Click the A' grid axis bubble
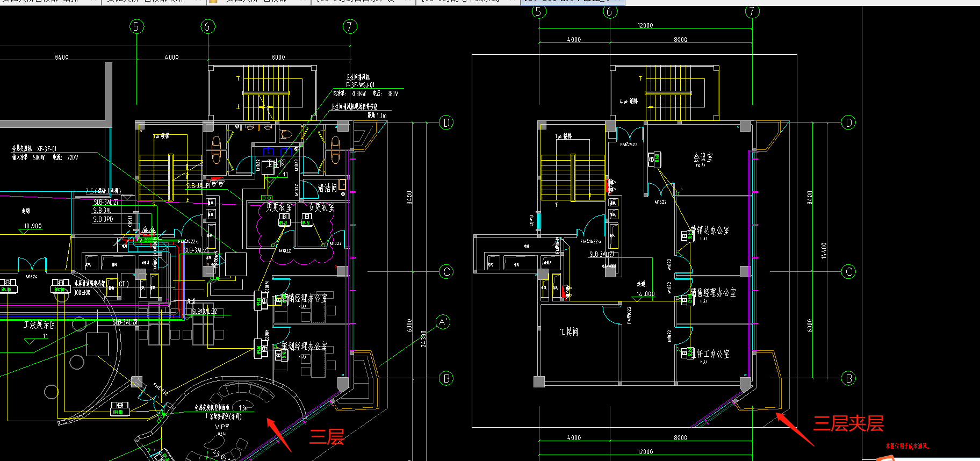Screen dimensions: 980x461 click(443, 322)
